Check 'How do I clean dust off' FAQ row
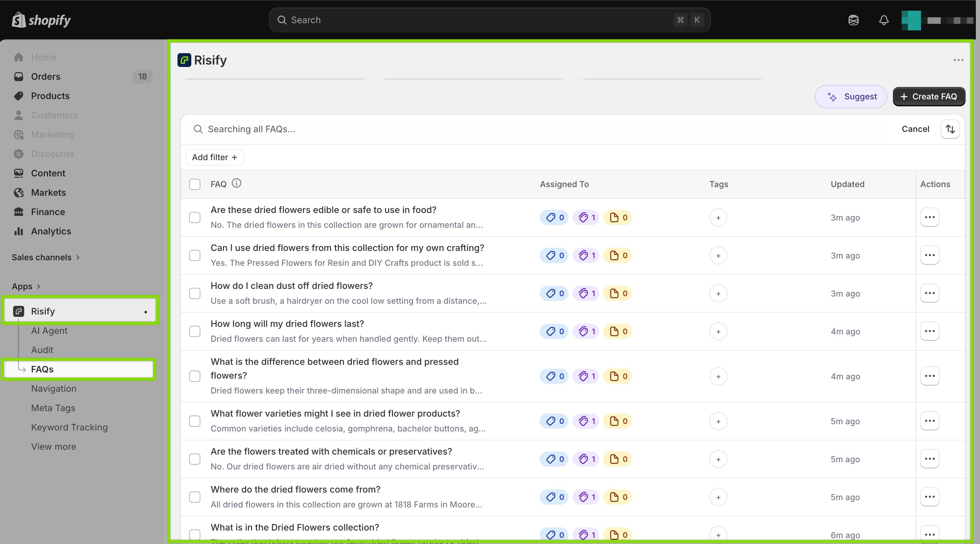This screenshot has width=980, height=544. pyautogui.click(x=194, y=293)
